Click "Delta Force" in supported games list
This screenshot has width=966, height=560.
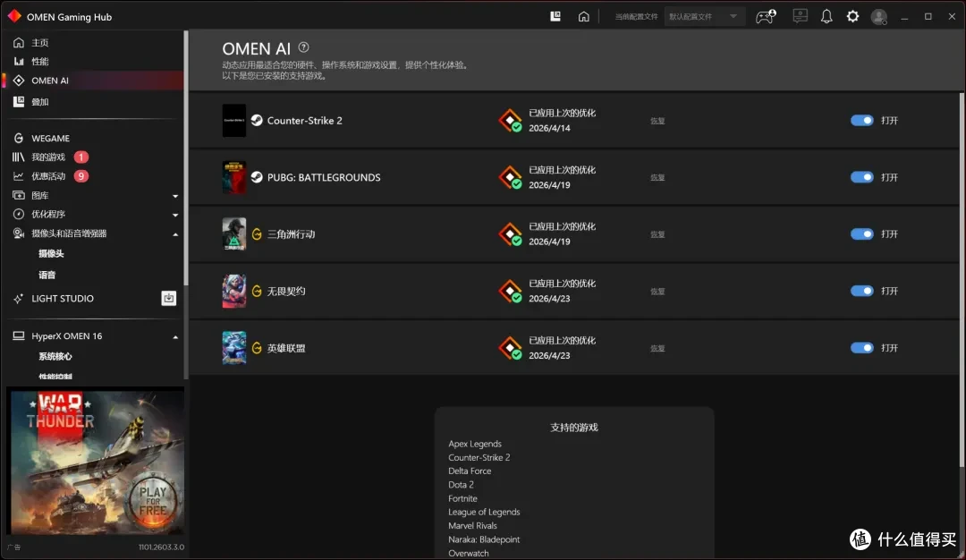(470, 471)
